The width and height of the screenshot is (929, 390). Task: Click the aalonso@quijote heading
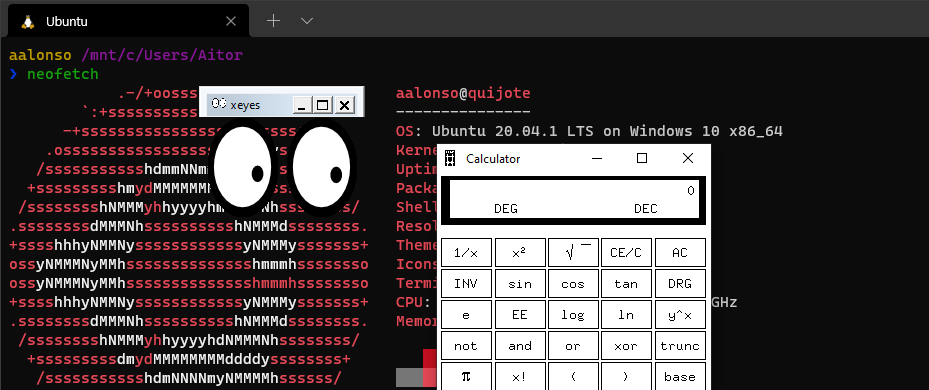click(x=463, y=93)
